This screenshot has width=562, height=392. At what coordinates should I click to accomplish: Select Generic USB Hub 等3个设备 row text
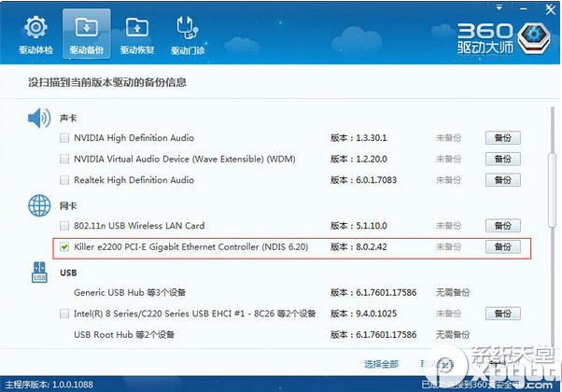click(130, 293)
